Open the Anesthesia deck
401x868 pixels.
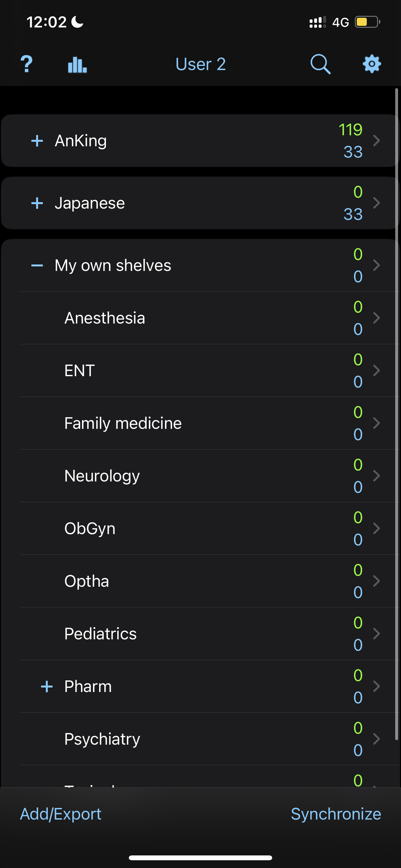(105, 318)
